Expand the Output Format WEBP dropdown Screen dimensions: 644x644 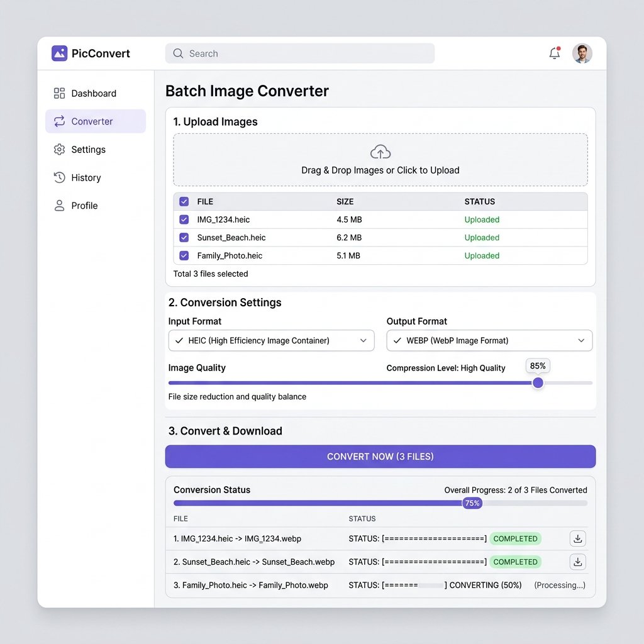click(x=489, y=340)
